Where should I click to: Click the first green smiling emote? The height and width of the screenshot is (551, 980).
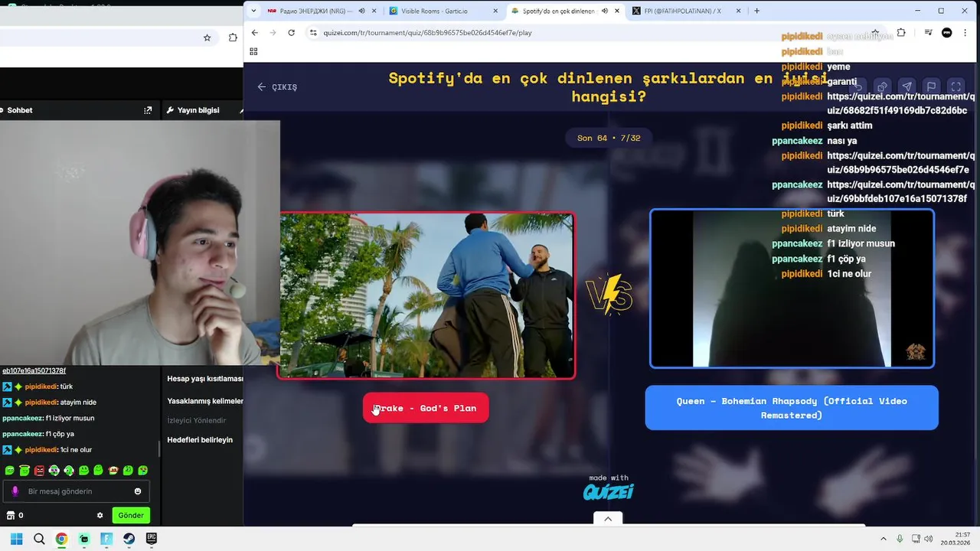[10, 471]
